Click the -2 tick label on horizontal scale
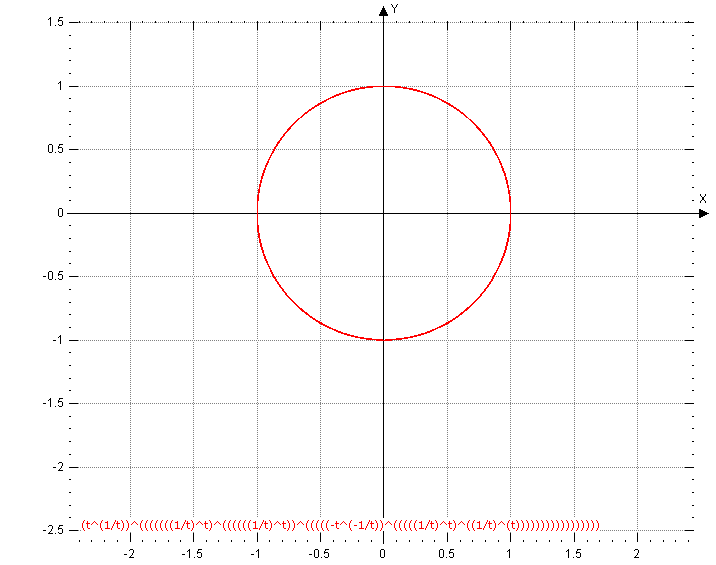Screen dimensions: 716x565 pos(129,552)
